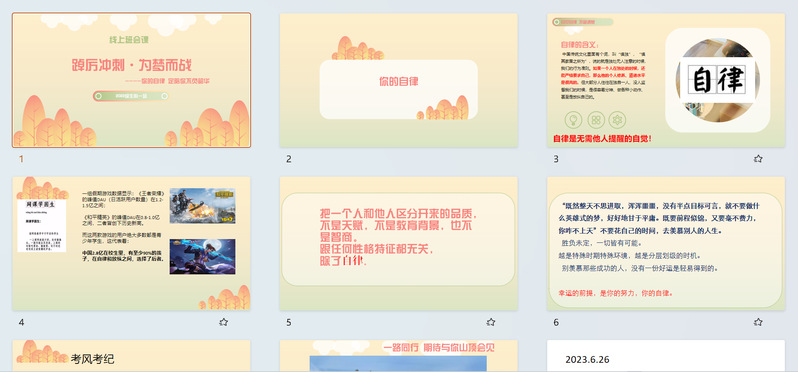Image resolution: width=798 pixels, height=372 pixels.
Task: Click slide number 6 label
Action: coord(556,322)
